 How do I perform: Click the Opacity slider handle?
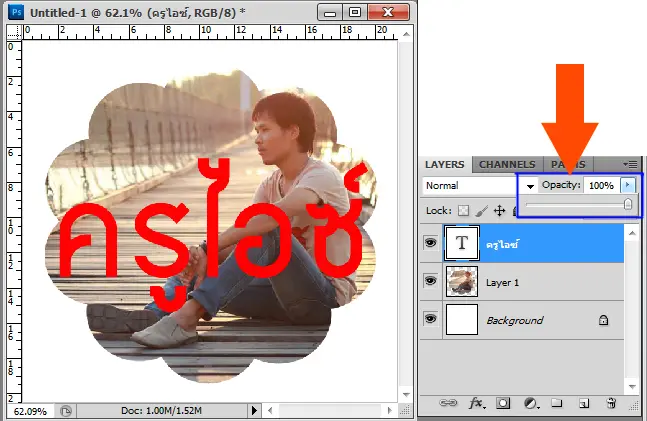[x=628, y=204]
